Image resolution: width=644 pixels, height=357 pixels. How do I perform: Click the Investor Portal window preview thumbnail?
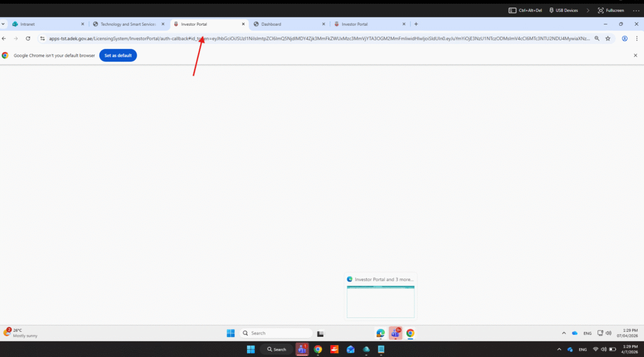380,302
